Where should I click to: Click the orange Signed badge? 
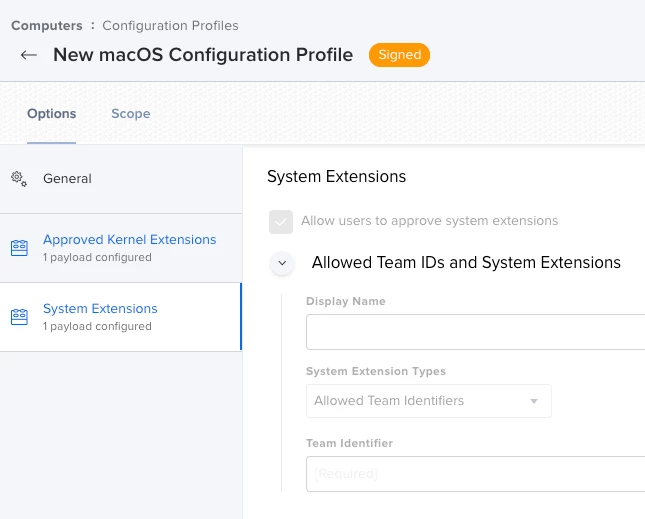[x=399, y=55]
